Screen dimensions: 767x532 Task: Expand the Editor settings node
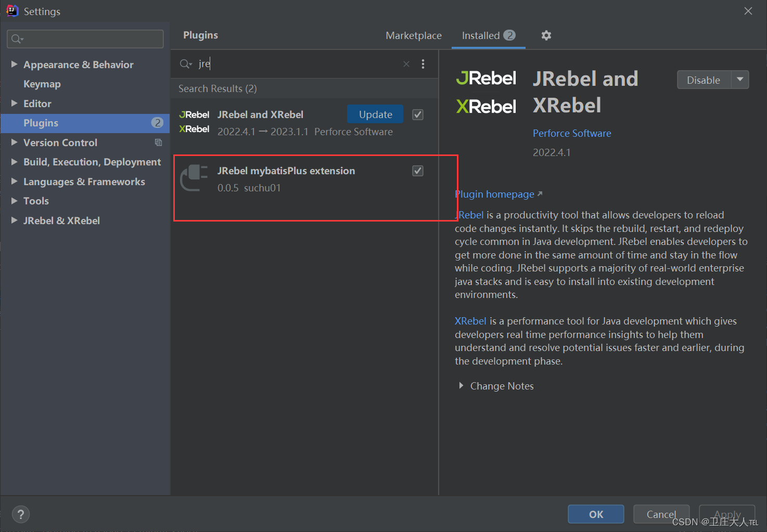click(14, 103)
